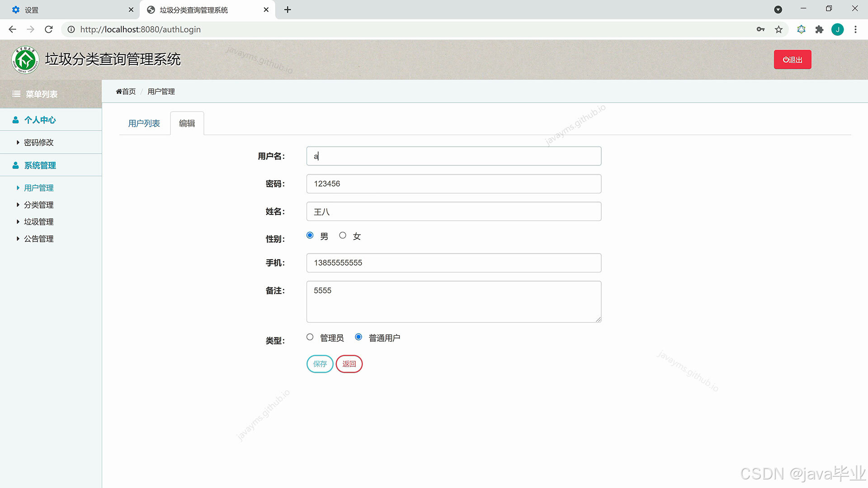Click the 个人中心 user icon

(15, 120)
